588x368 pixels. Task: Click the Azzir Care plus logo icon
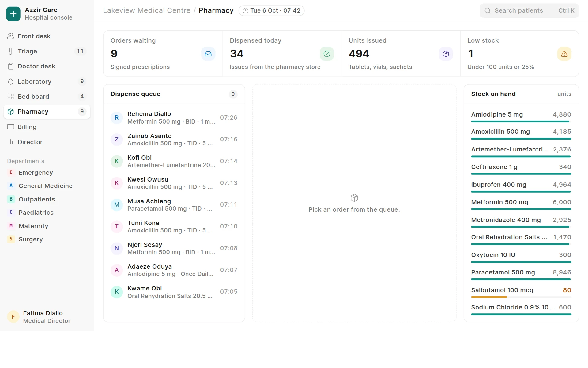pos(13,14)
